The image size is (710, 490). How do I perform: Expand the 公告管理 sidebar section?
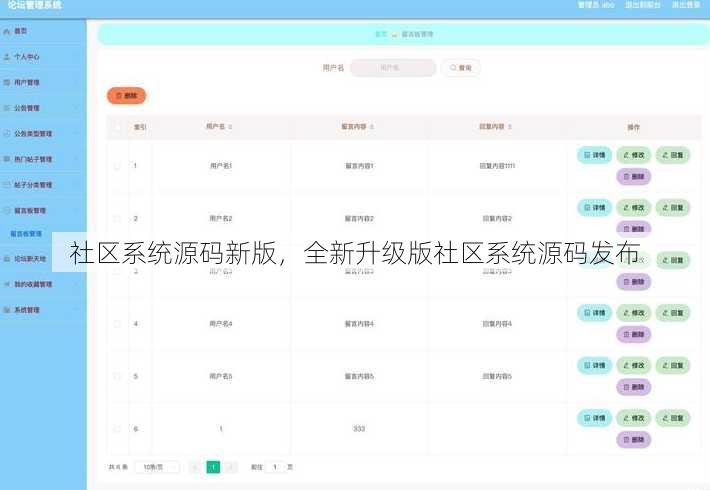(43, 108)
